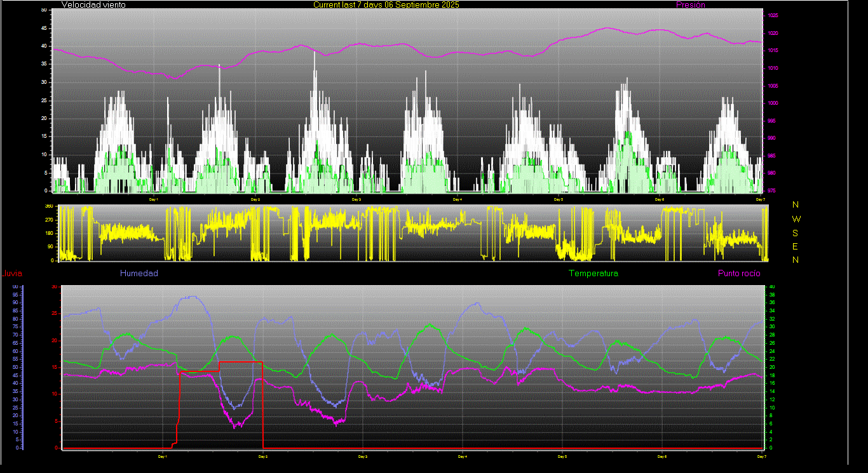Image resolution: width=868 pixels, height=473 pixels.
Task: Click the compass letter "N" below E
Action: pos(796,260)
